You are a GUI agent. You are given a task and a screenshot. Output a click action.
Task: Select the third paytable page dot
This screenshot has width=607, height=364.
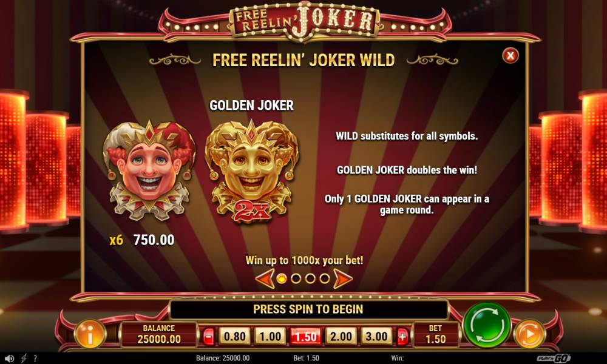[x=310, y=278]
